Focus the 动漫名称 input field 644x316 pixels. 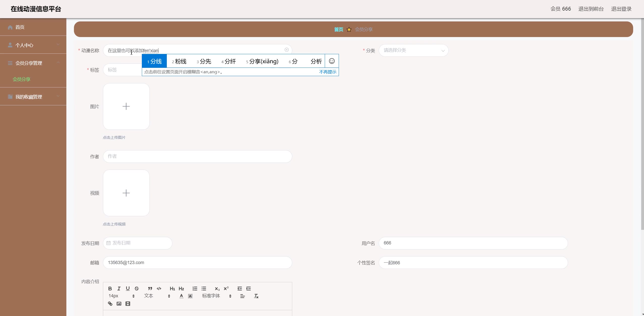point(197,50)
